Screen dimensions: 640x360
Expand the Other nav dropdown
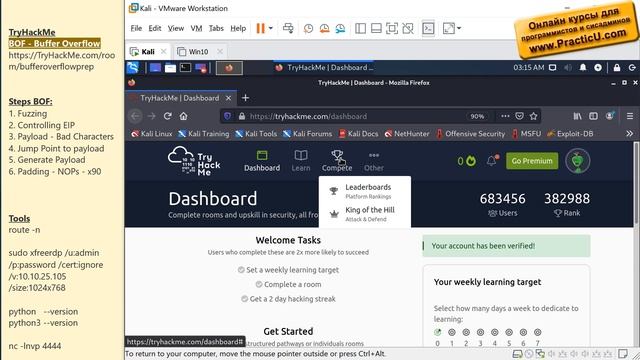(x=373, y=161)
